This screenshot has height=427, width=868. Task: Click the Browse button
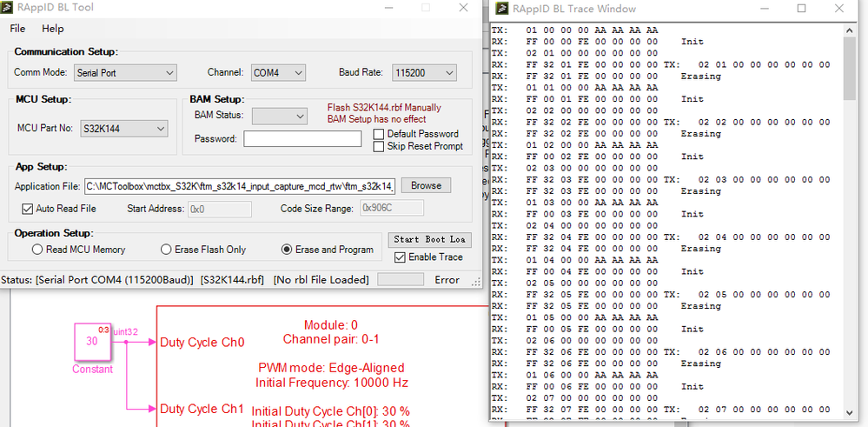click(x=427, y=185)
